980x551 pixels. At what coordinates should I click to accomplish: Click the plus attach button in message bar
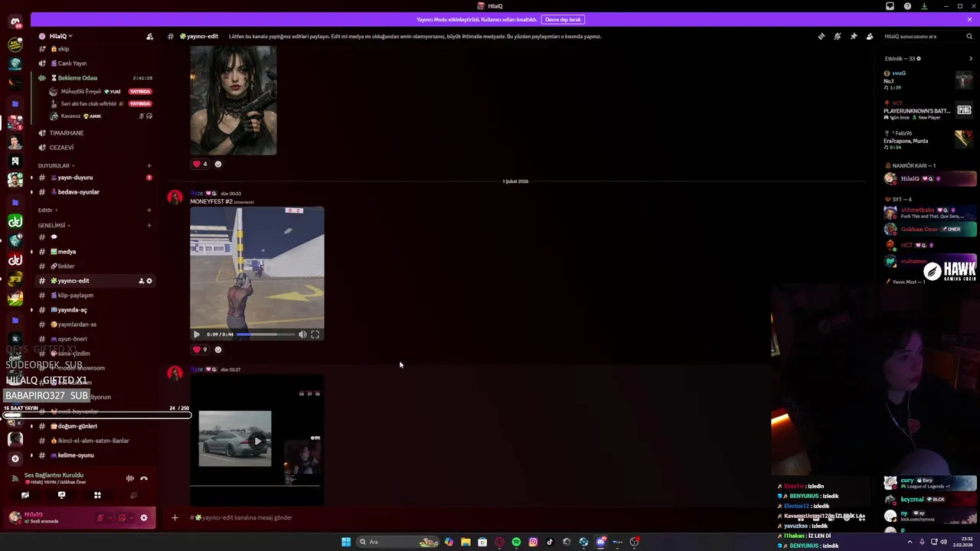click(x=175, y=518)
